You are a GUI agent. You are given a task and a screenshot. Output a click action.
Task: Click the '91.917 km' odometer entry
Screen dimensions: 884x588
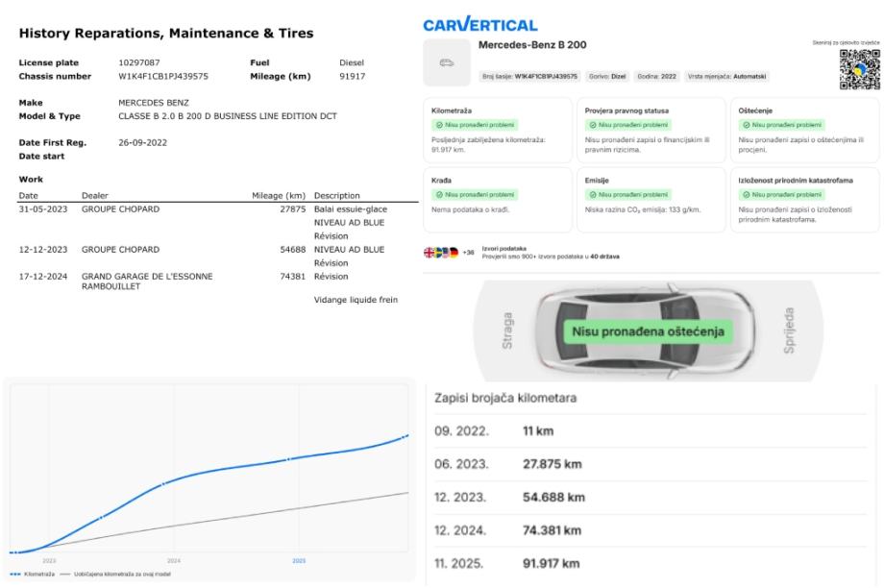click(x=551, y=564)
